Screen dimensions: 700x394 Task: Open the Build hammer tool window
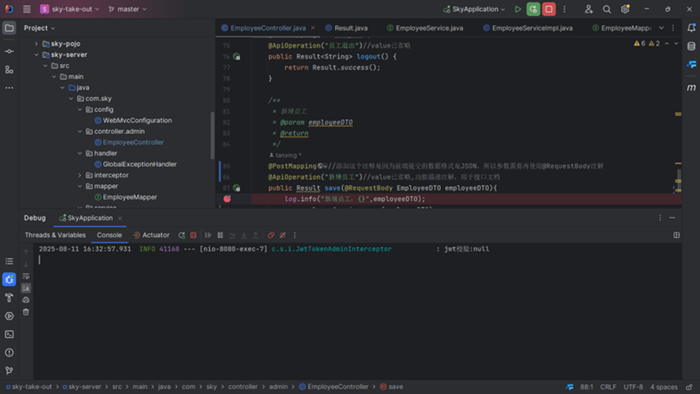[9, 298]
